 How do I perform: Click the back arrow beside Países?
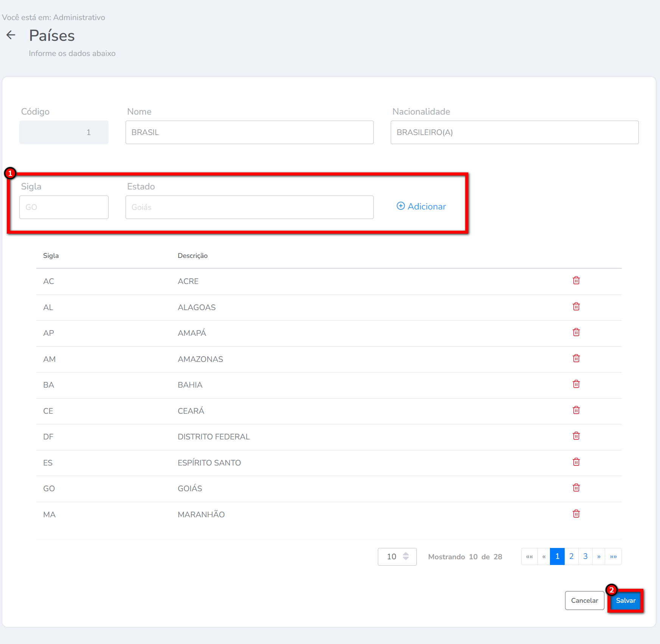pos(11,35)
